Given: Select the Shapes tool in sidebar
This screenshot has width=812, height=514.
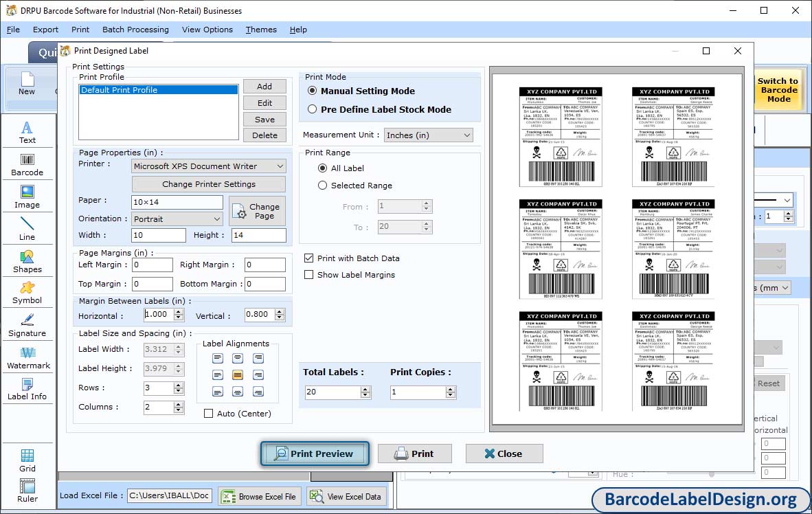Looking at the screenshot, I should tap(27, 262).
